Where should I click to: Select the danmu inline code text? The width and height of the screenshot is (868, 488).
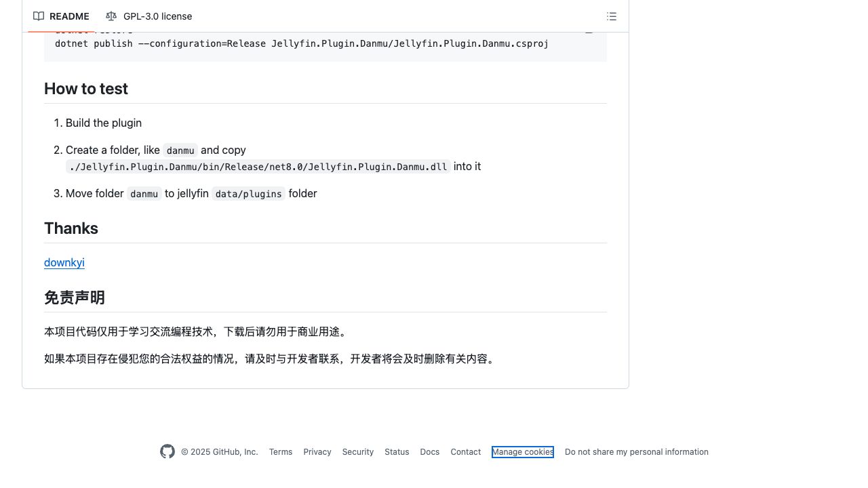180,150
